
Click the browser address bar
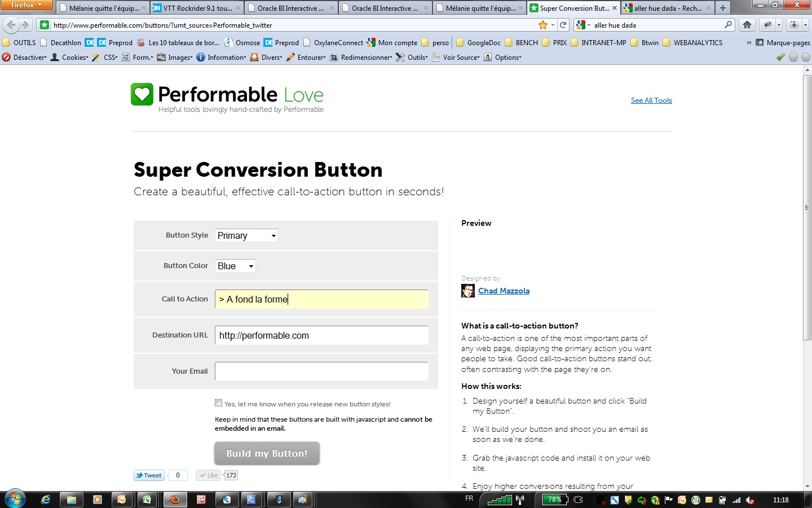tap(293, 25)
